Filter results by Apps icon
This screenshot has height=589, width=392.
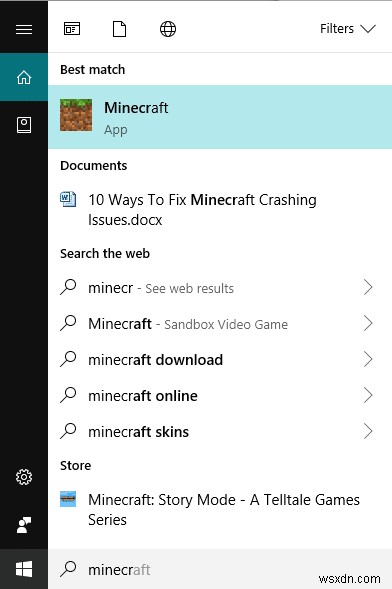click(72, 29)
